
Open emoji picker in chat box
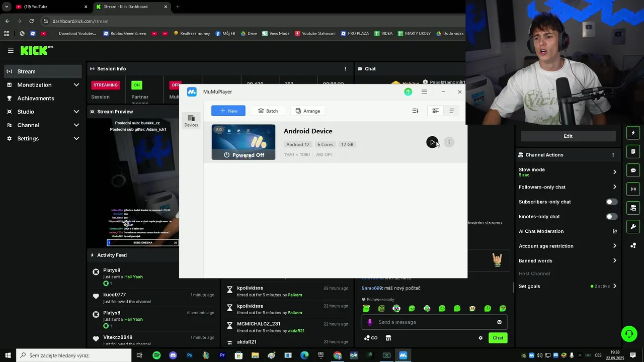point(499,322)
